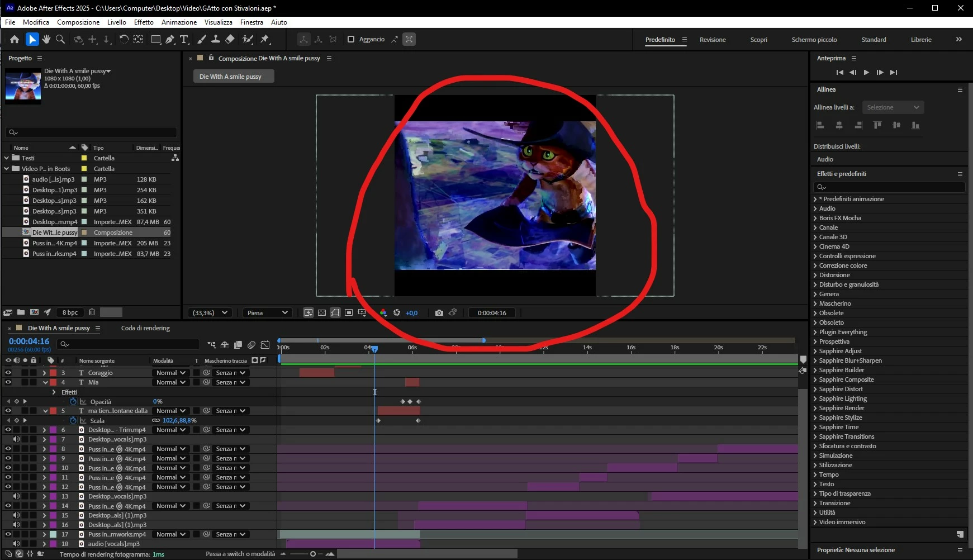The image size is (973, 560).
Task: Select the Hand tool
Action: pos(46,39)
